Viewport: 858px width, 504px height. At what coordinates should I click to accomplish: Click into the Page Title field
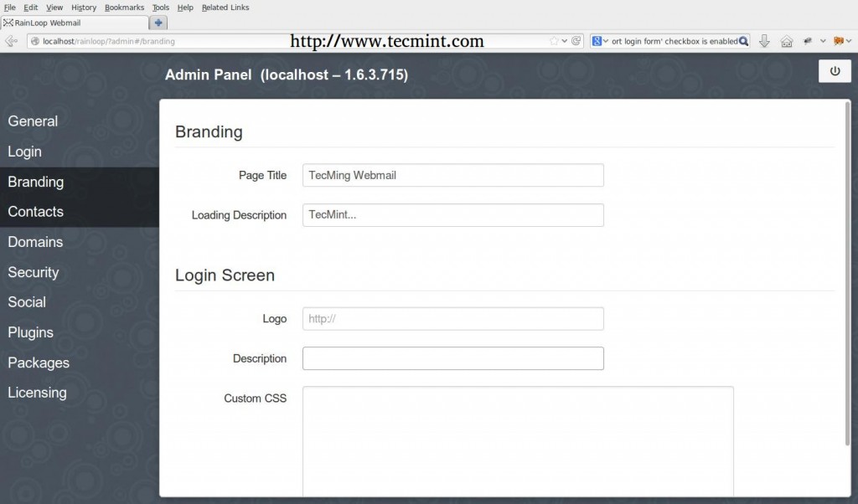pyautogui.click(x=452, y=175)
